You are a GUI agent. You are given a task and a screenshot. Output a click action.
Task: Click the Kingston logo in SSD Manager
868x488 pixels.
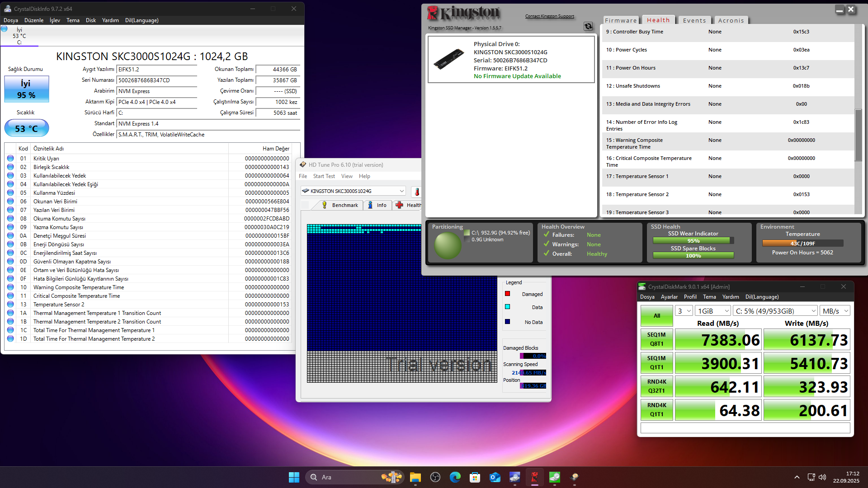[x=464, y=13]
